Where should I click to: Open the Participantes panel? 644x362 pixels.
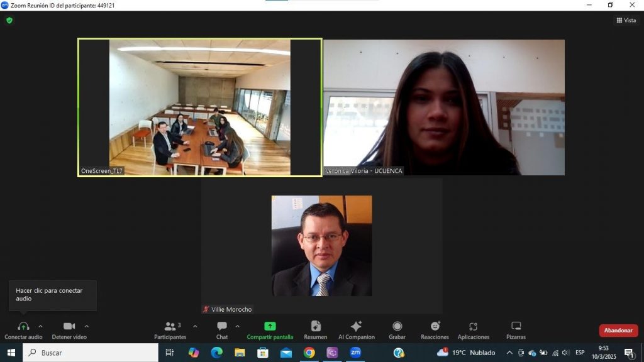(x=170, y=327)
